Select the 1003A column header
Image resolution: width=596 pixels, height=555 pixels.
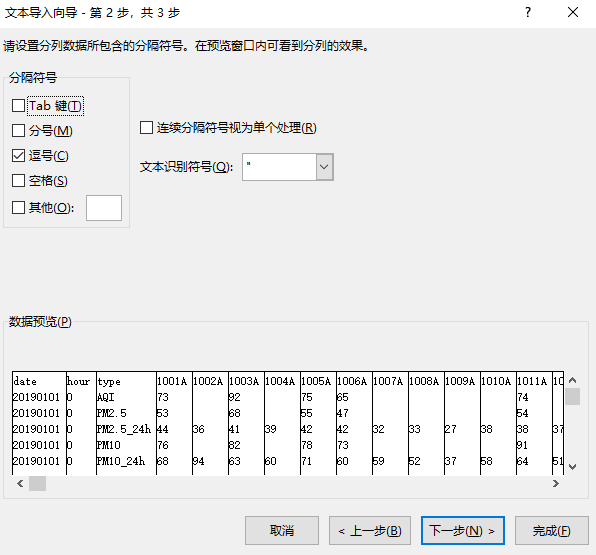click(244, 381)
